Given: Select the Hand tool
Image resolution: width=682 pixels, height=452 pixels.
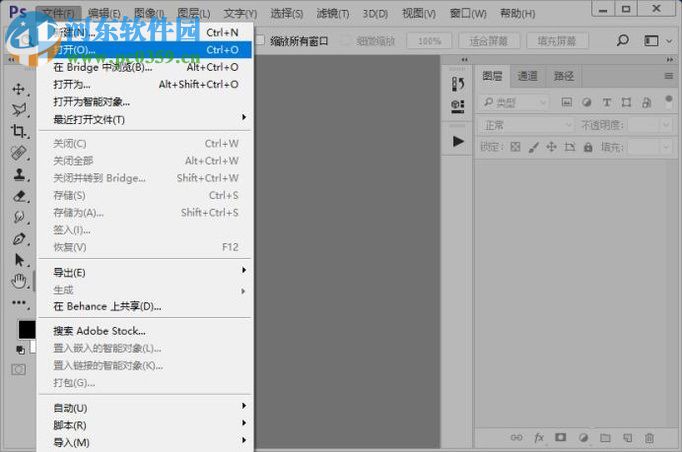Looking at the screenshot, I should (19, 281).
